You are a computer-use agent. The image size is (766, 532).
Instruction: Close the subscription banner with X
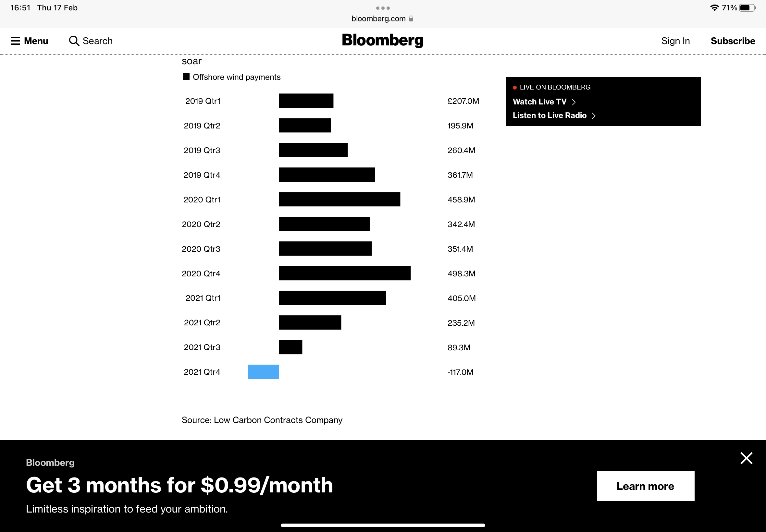click(746, 458)
